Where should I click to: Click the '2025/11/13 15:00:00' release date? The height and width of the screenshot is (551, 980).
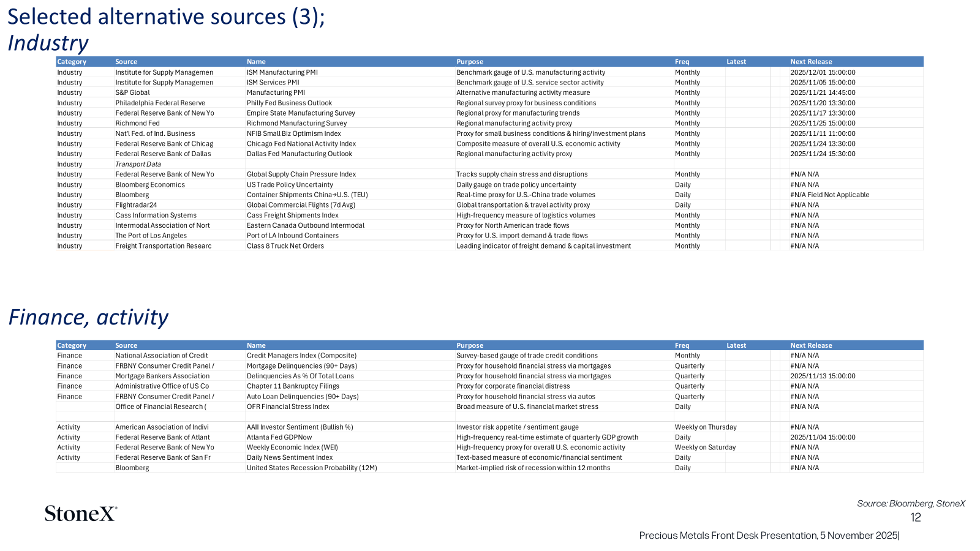pos(823,376)
